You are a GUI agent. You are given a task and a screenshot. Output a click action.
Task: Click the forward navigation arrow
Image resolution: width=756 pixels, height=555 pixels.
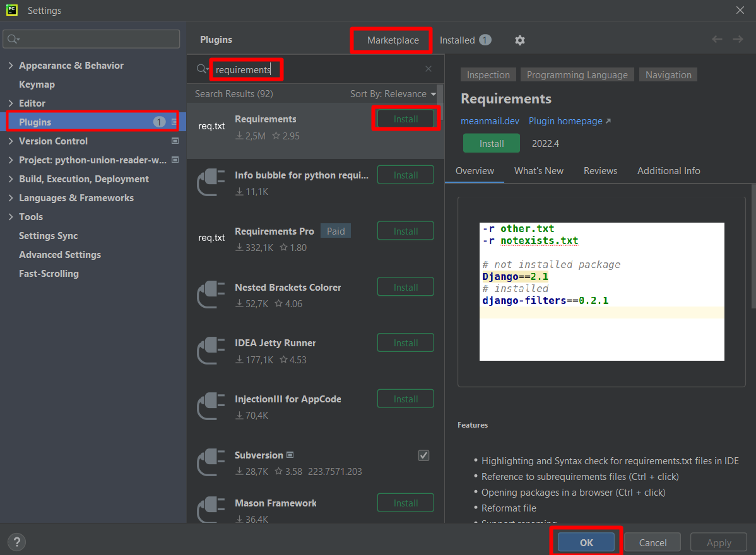(x=738, y=38)
